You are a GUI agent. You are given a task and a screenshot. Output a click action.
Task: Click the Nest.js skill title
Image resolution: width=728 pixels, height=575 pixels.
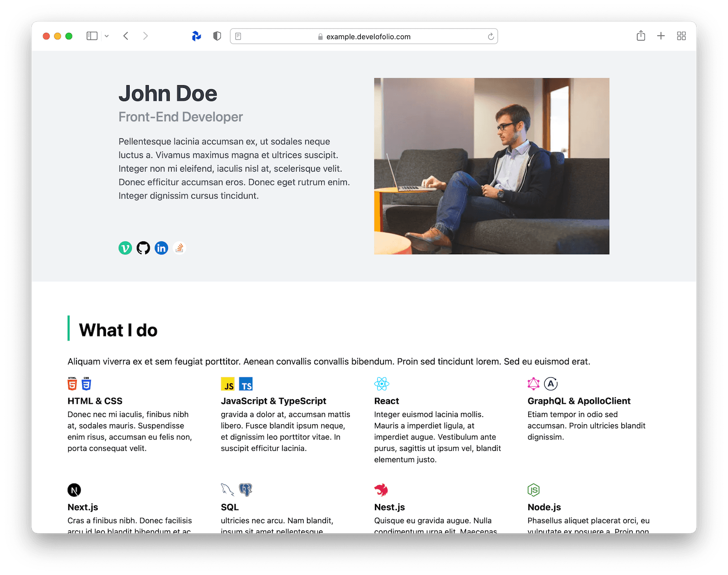pyautogui.click(x=389, y=507)
